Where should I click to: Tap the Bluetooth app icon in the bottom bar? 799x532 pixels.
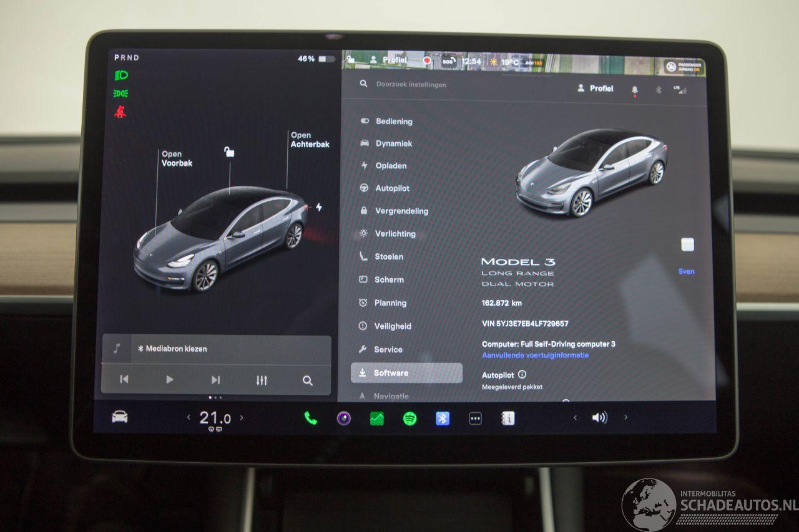tap(443, 418)
